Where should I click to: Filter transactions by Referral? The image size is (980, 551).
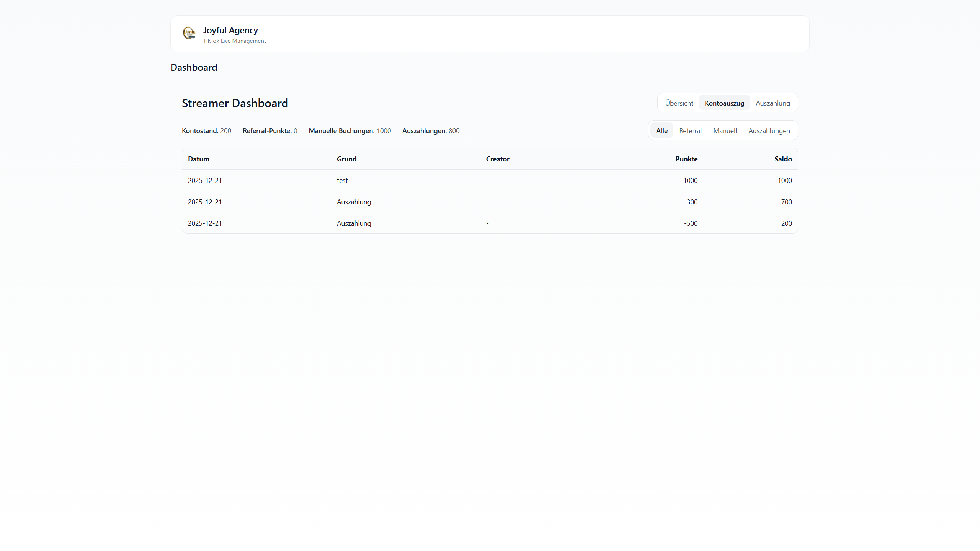[690, 130]
